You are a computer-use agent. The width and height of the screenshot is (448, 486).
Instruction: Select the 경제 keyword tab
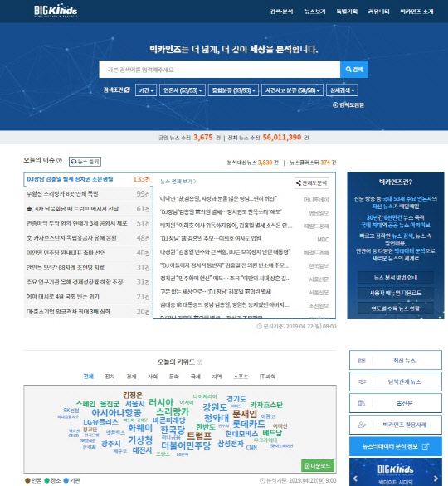pyautogui.click(x=131, y=377)
